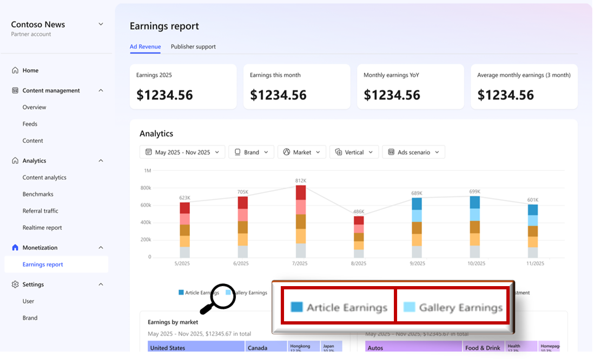Click the Content management section icon

point(15,90)
